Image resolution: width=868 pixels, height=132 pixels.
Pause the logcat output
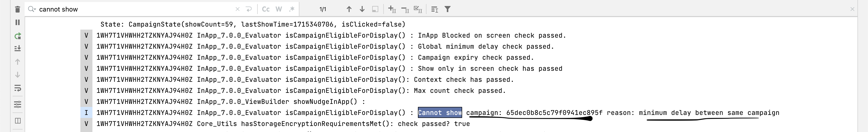click(x=18, y=22)
